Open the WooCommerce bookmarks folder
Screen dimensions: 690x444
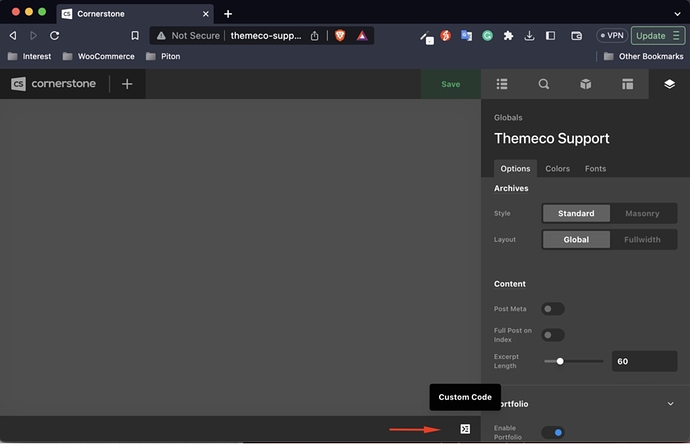(x=99, y=56)
